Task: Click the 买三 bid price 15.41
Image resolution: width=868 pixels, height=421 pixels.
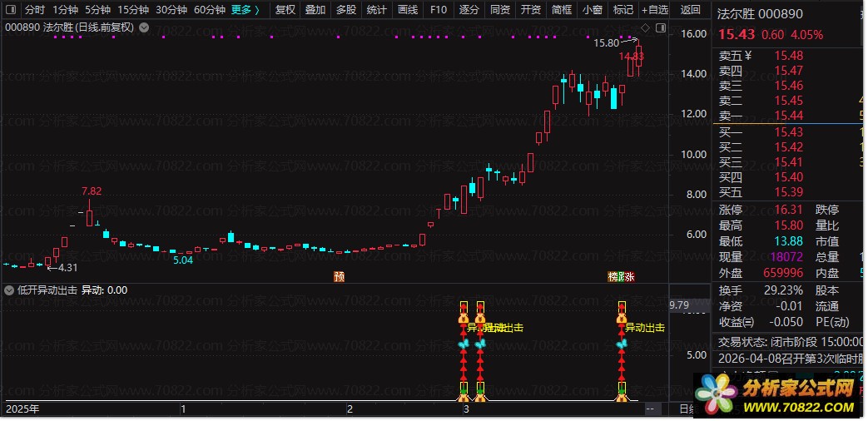Action: [789, 162]
